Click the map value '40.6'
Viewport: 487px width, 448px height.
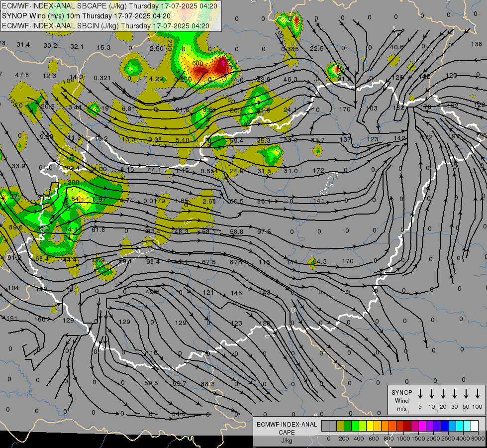(x=396, y=47)
